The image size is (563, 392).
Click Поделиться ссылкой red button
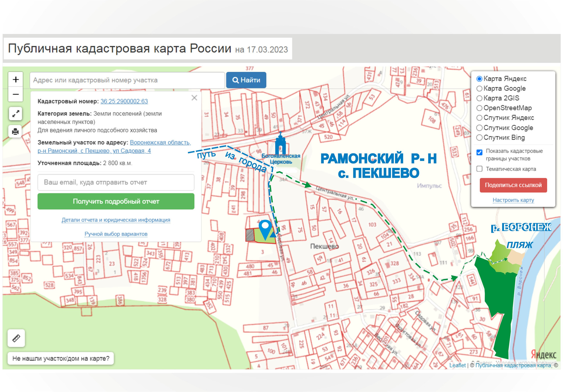[513, 185]
